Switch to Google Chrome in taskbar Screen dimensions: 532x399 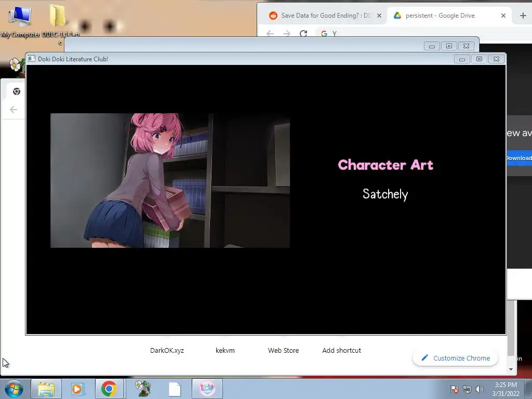tap(109, 389)
